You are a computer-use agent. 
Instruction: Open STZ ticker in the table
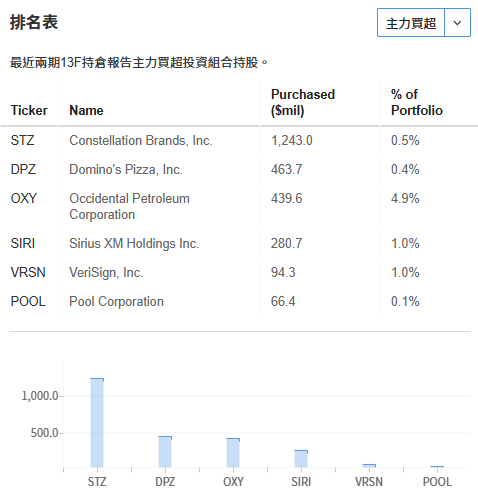[22, 140]
